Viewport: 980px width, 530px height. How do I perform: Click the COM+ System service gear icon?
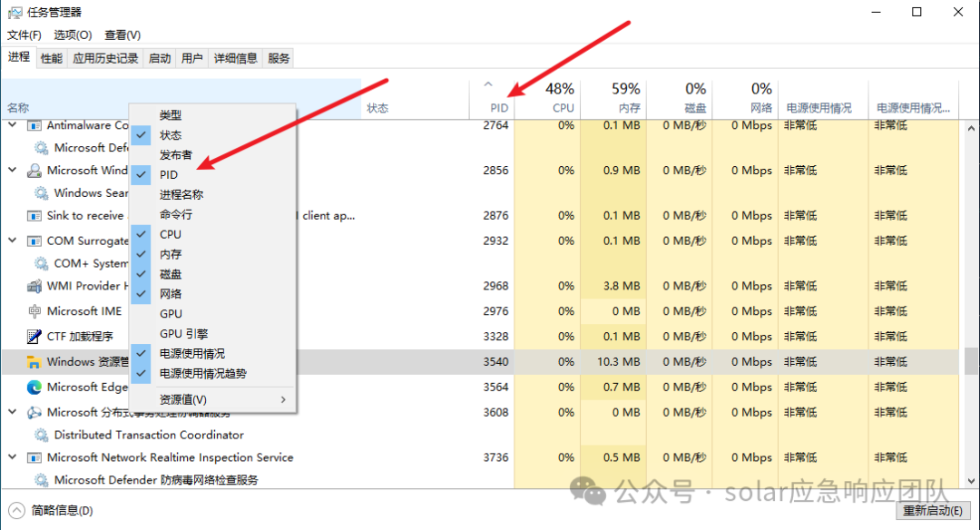[41, 264]
